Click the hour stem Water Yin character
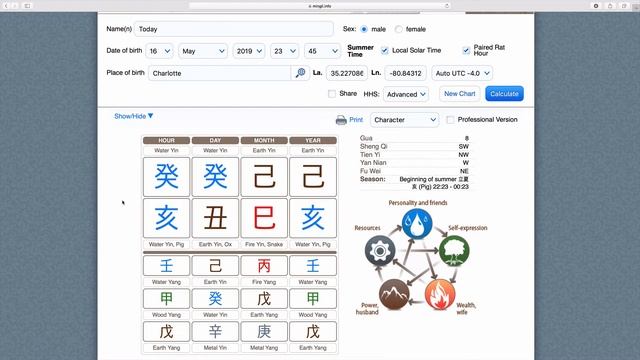The image size is (640, 360). pos(167,177)
